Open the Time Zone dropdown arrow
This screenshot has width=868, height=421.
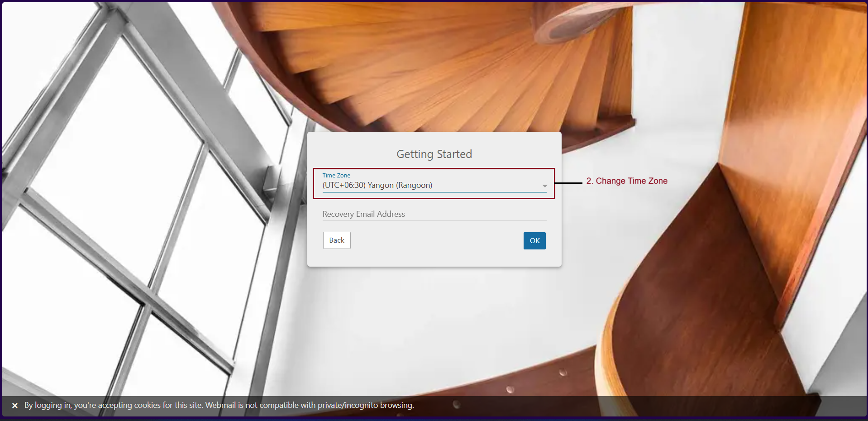[544, 186]
